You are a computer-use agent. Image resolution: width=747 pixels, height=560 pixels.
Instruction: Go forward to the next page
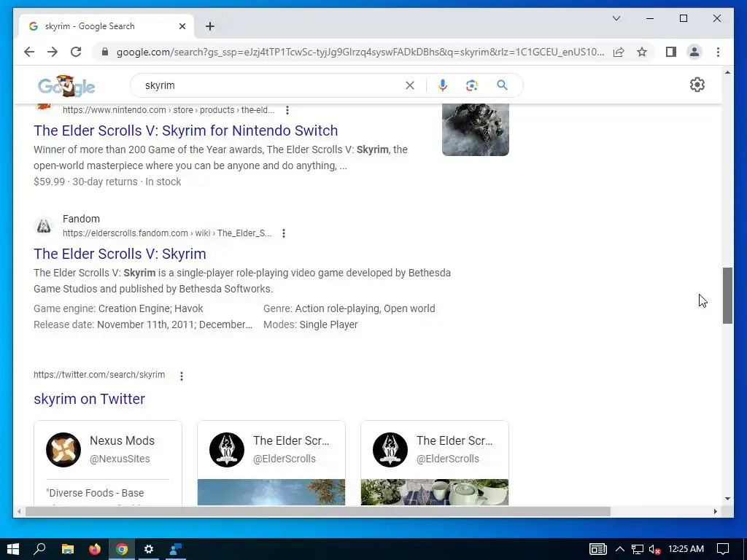click(53, 52)
